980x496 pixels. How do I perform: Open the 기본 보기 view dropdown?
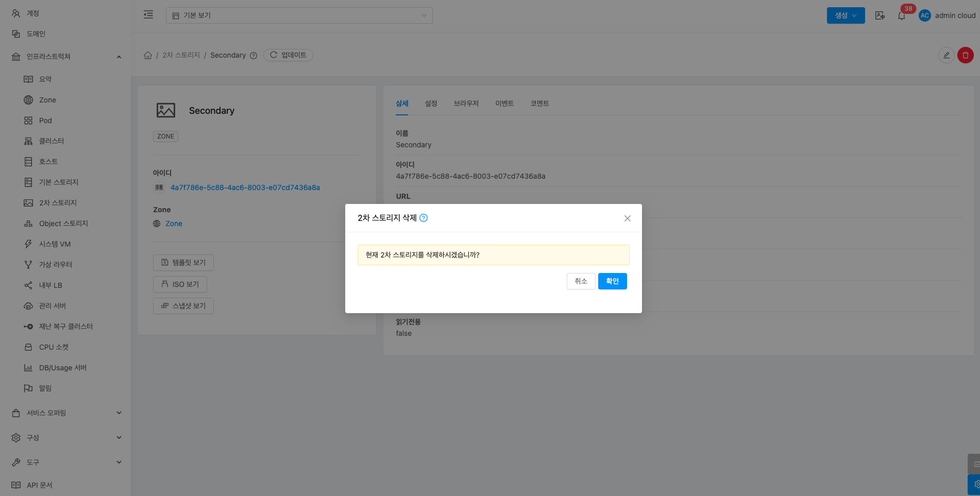click(x=299, y=15)
